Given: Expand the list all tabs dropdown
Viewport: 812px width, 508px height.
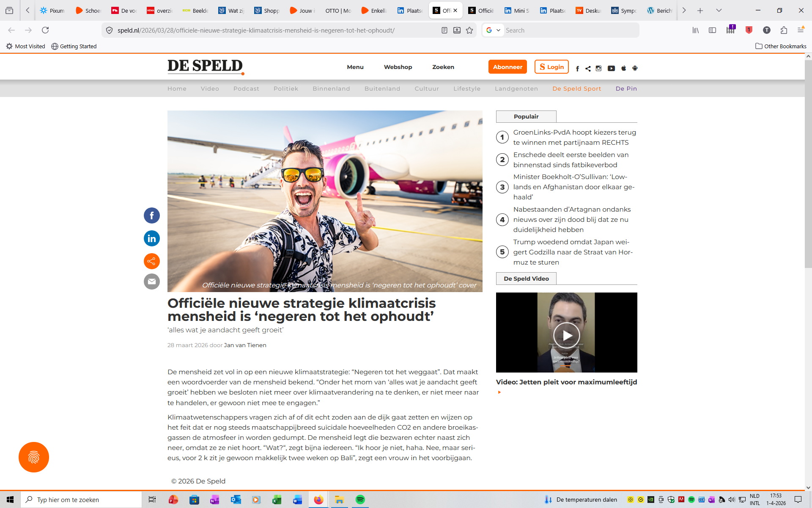Looking at the screenshot, I should (719, 11).
